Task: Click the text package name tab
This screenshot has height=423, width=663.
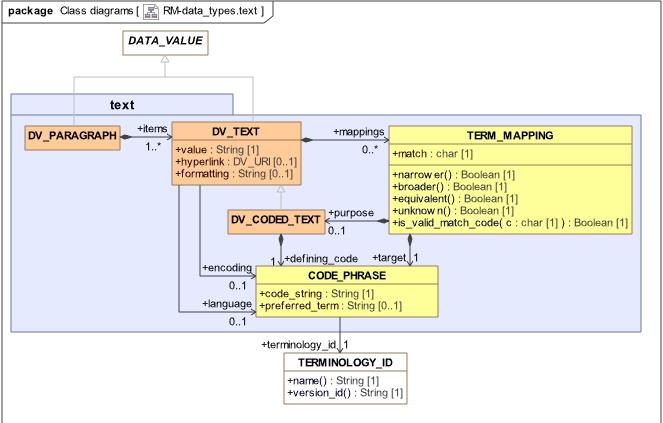Action: pos(122,104)
